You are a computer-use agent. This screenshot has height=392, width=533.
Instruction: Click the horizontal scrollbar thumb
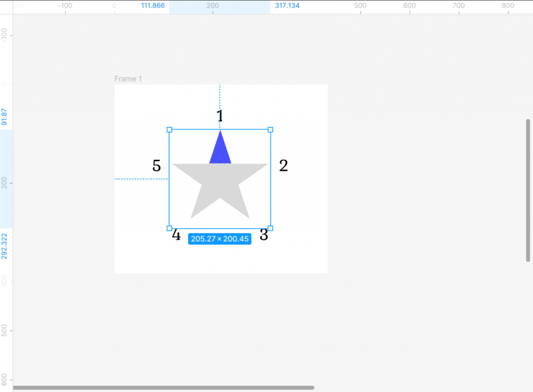point(163,387)
